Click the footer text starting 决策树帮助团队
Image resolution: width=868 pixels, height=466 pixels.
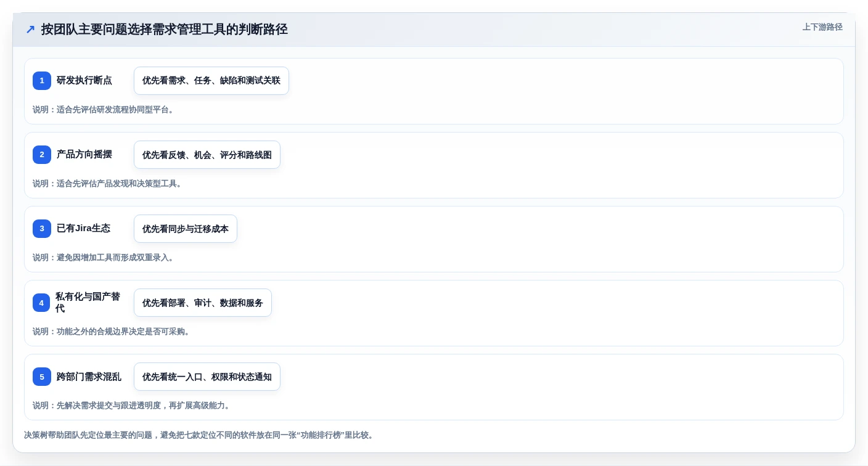[199, 435]
